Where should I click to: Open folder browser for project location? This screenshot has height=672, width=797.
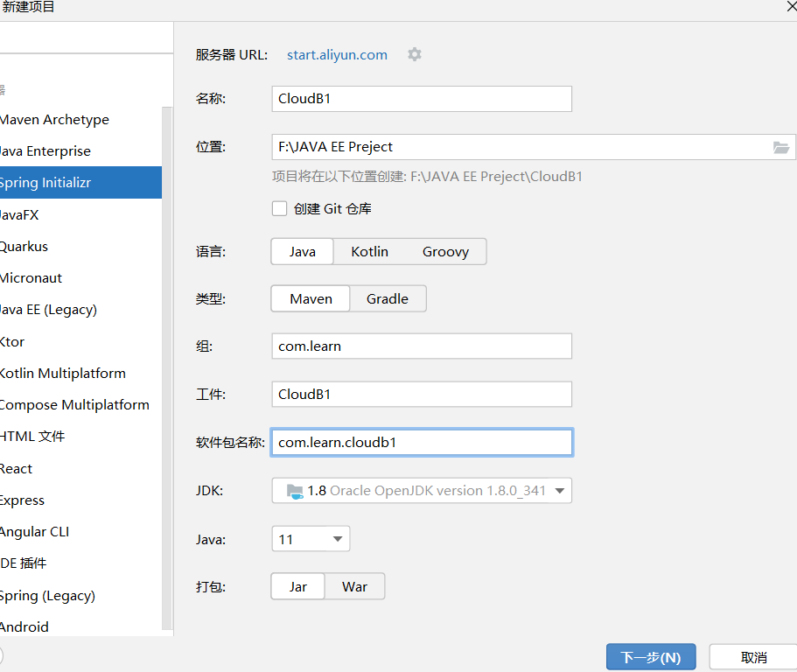coord(781,147)
